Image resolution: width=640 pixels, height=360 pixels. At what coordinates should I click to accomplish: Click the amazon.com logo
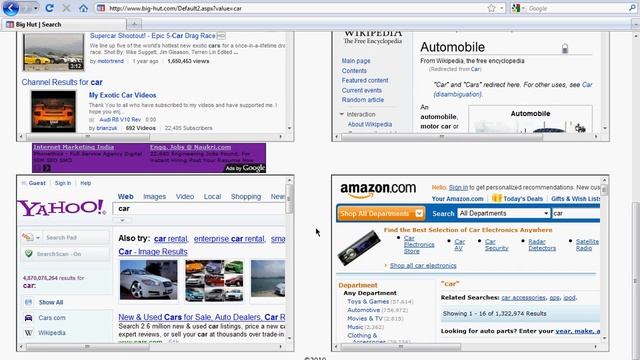[x=378, y=189]
